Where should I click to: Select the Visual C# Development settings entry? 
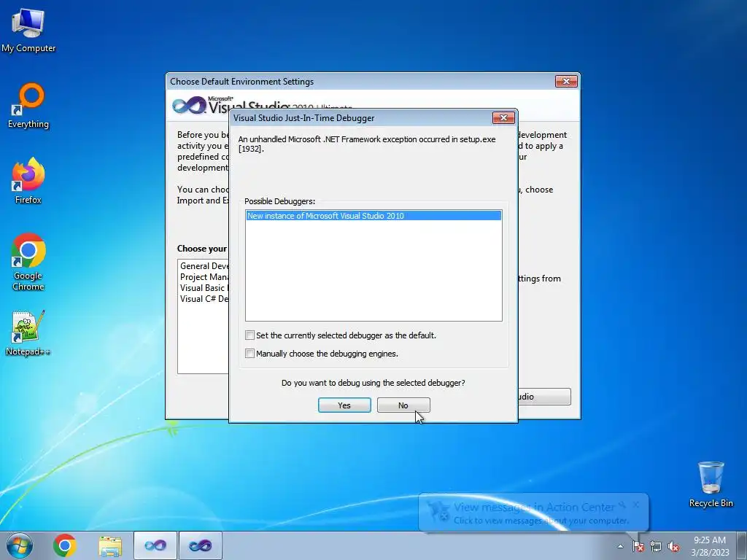click(x=204, y=298)
